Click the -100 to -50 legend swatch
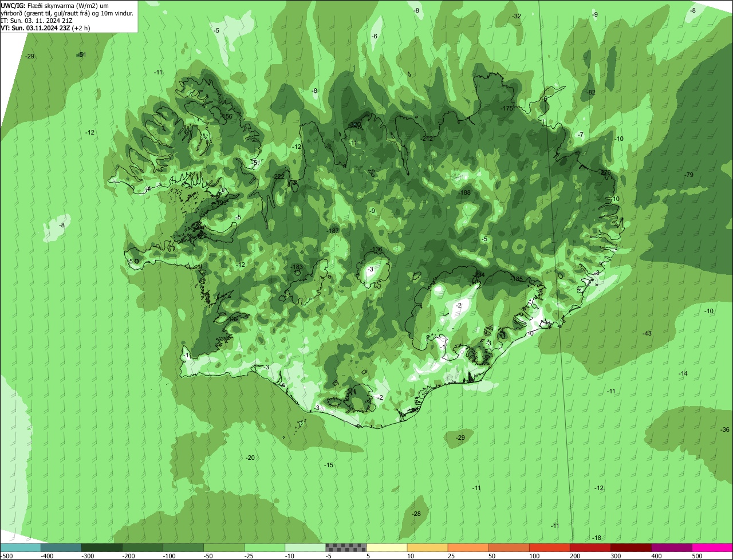This screenshot has height=560, width=733. pyautogui.click(x=183, y=547)
